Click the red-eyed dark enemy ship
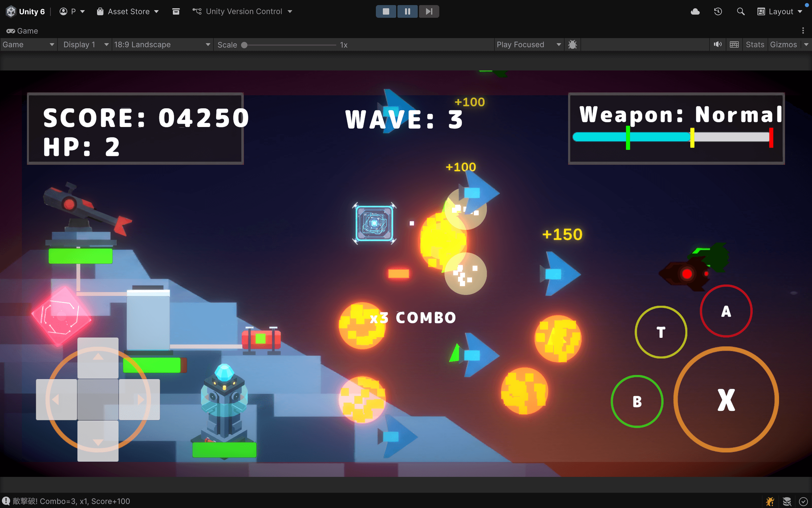 point(684,273)
